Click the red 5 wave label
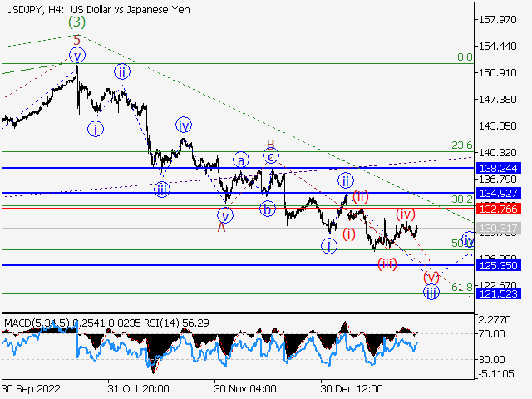 point(77,41)
